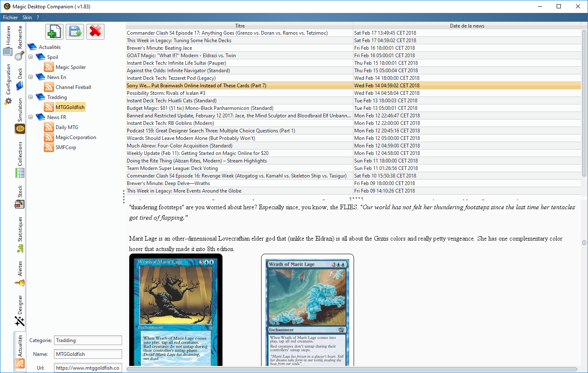Image resolution: width=588 pixels, height=373 pixels.
Task: Click the News FR book icon
Action: (x=41, y=117)
